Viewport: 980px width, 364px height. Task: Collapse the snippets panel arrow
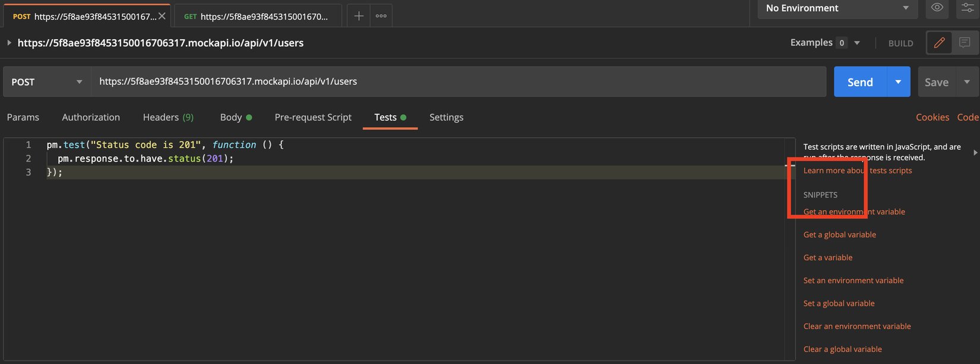(x=975, y=153)
